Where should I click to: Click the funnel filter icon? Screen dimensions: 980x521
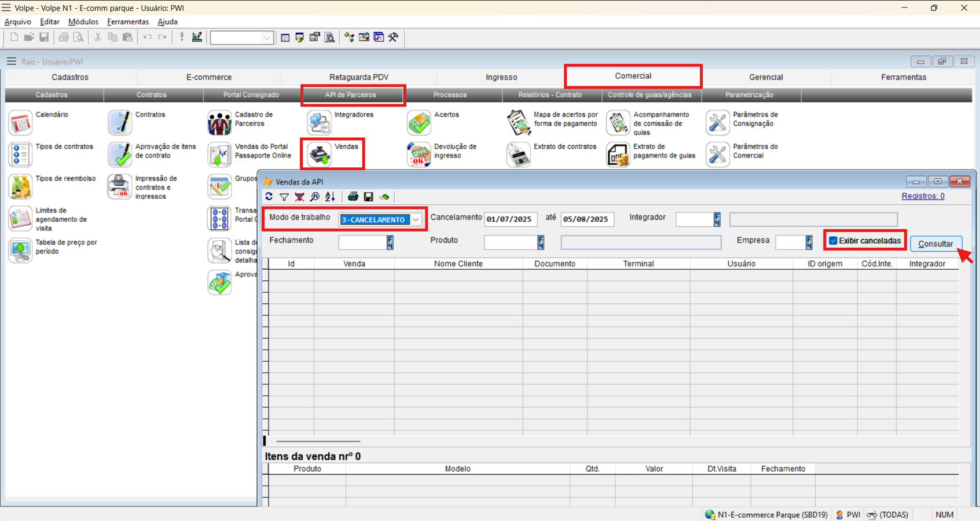[x=284, y=197]
